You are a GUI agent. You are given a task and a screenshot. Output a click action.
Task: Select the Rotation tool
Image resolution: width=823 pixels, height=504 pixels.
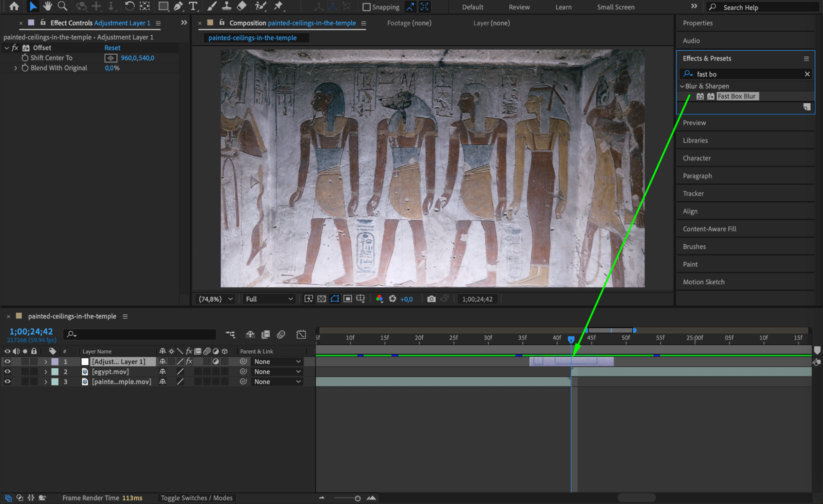click(x=129, y=6)
